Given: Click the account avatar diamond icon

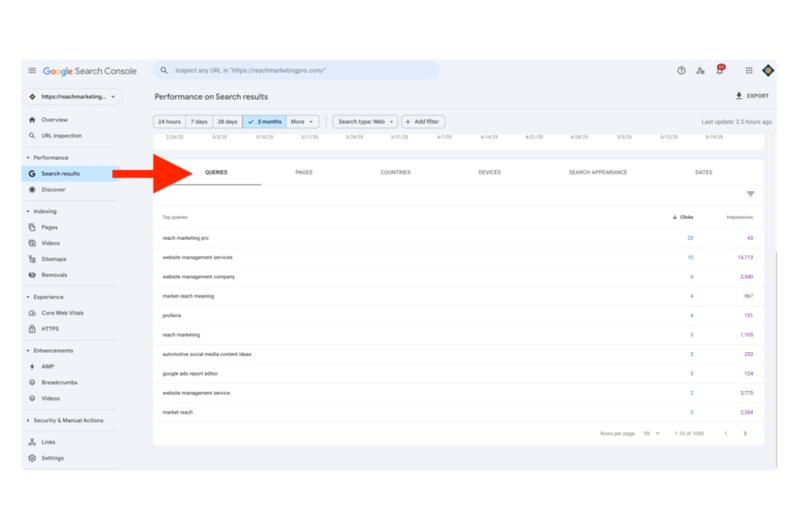Looking at the screenshot, I should (x=768, y=71).
